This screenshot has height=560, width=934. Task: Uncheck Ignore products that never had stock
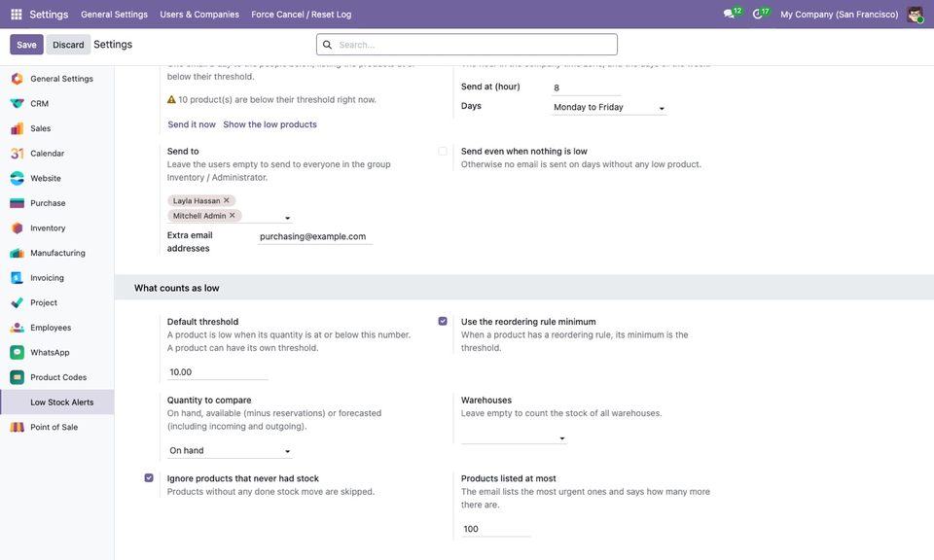point(149,478)
